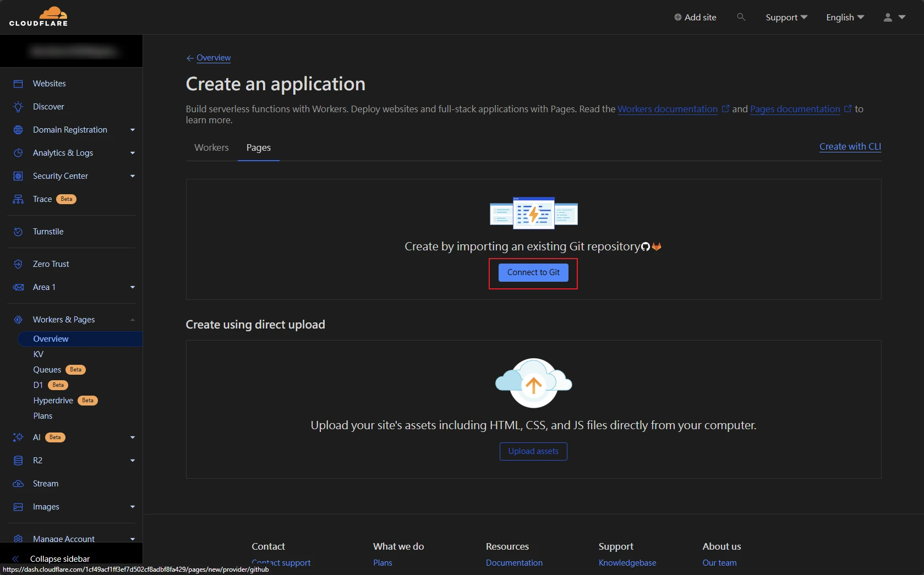
Task: Click the Upload assets button
Action: pyautogui.click(x=533, y=451)
